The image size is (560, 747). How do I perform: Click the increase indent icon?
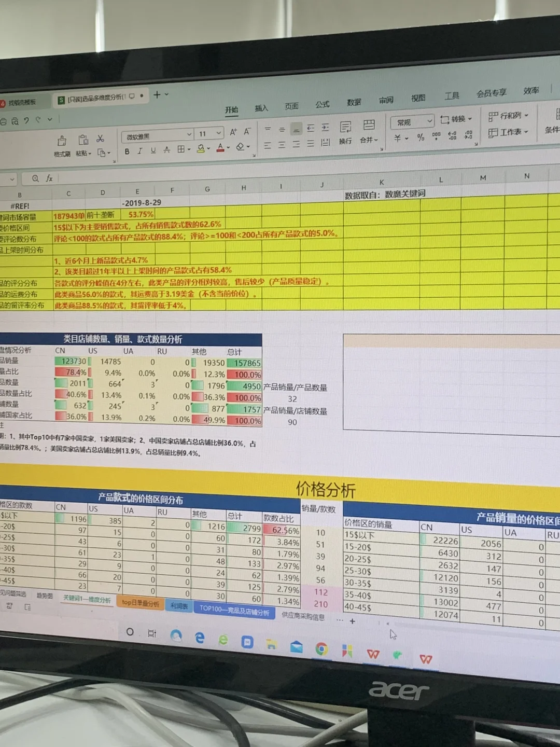(325, 127)
